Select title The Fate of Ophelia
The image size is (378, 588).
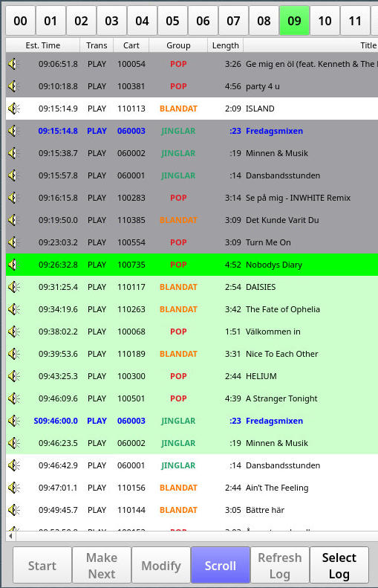click(283, 309)
